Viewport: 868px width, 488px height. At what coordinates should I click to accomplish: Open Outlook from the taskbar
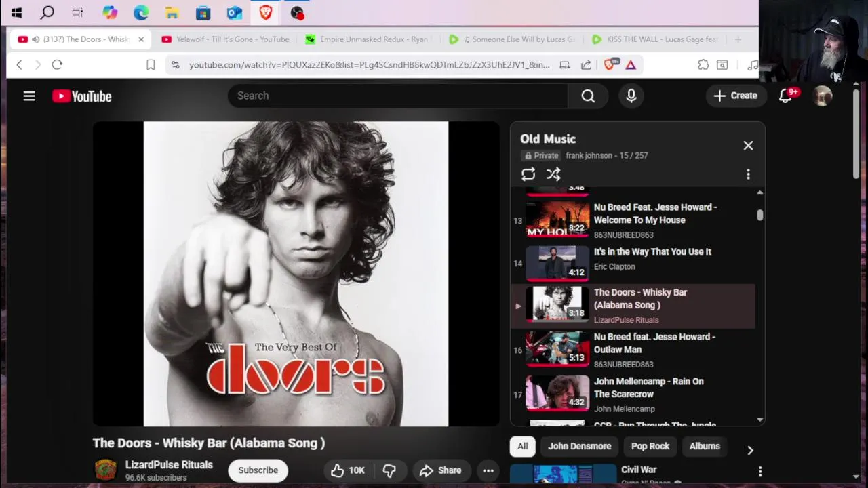pyautogui.click(x=234, y=12)
